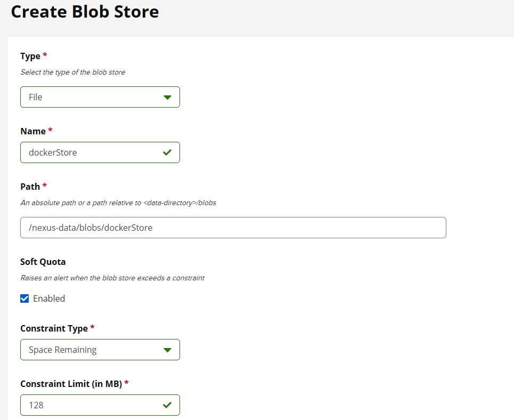514x420 pixels.
Task: Click the green checkmark in Constraint Limit field
Action: point(167,405)
